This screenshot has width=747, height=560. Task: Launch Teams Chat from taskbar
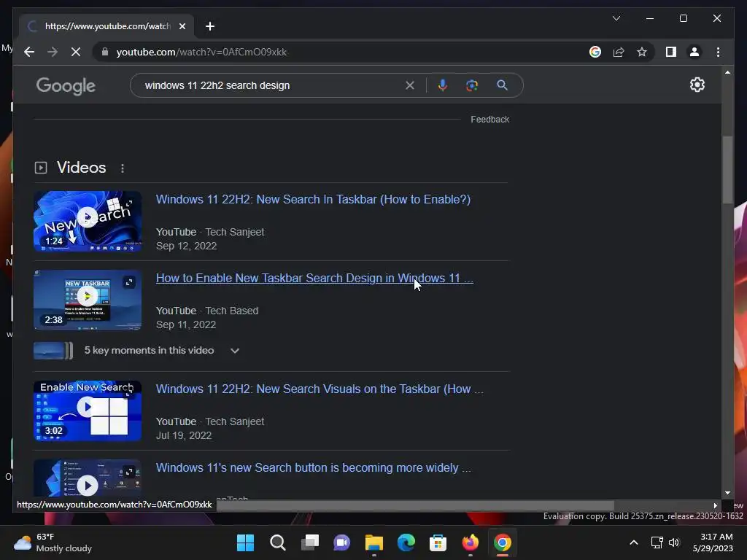(x=341, y=542)
